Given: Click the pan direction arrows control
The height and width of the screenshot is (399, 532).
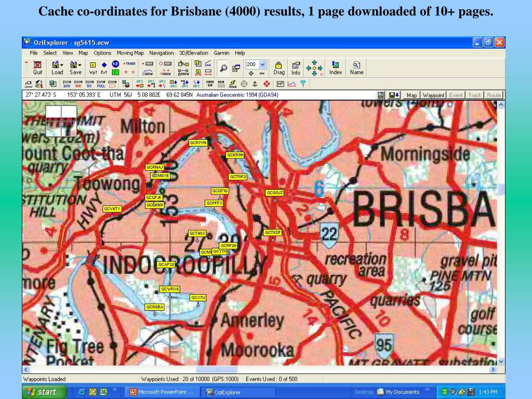Looking at the screenshot, I should (314, 68).
